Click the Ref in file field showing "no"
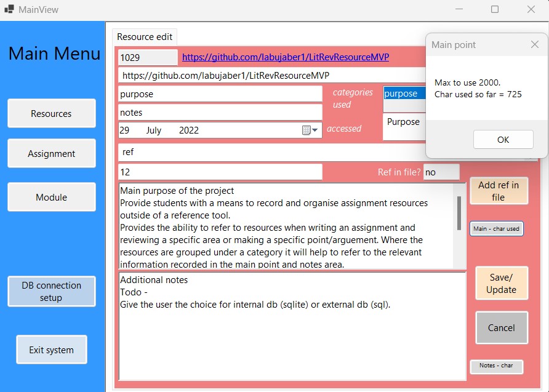The width and height of the screenshot is (549, 392). (x=441, y=172)
